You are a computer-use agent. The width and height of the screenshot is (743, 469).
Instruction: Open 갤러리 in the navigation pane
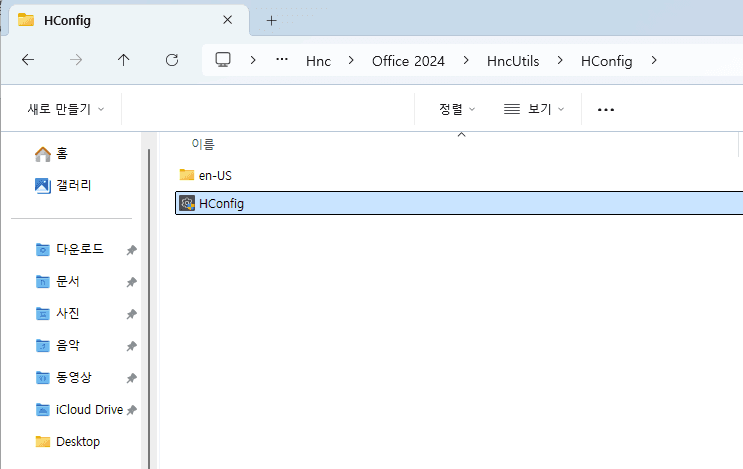[63, 185]
